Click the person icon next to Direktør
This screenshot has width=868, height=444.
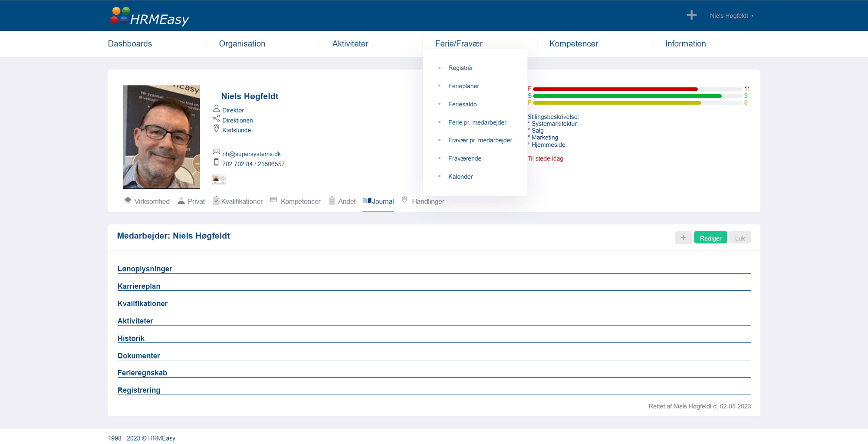(x=216, y=109)
